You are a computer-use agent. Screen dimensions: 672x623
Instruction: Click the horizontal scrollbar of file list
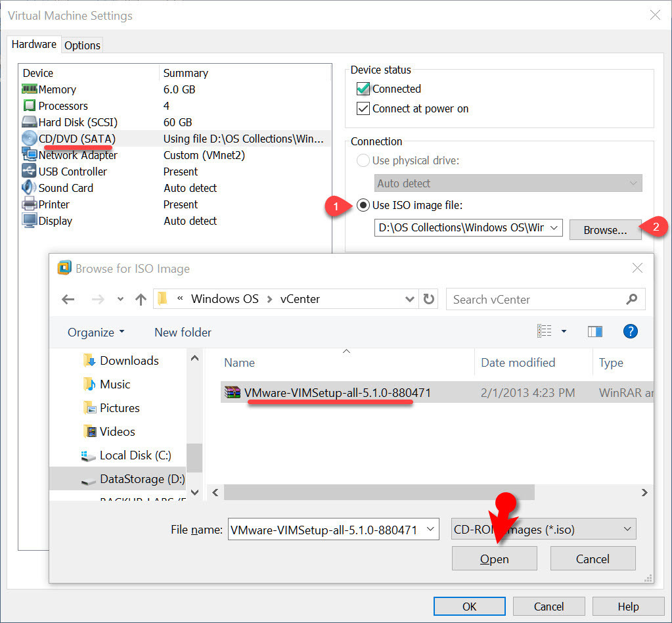(x=379, y=492)
